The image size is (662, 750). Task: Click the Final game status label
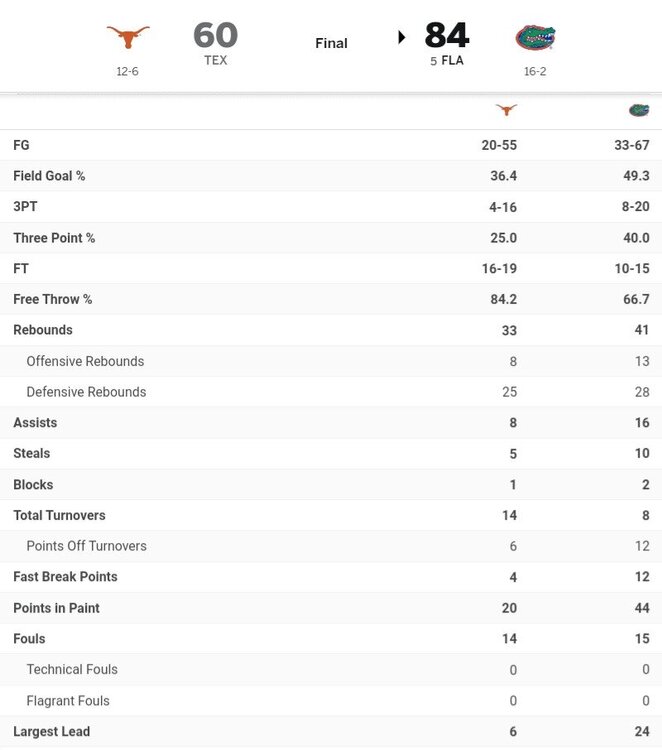pos(331,43)
